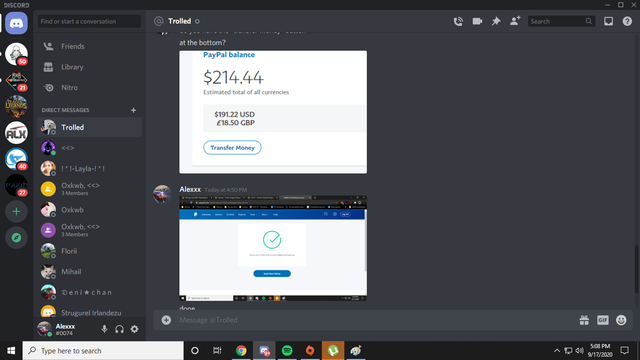Click the Windows taskbar search box

(x=103, y=351)
